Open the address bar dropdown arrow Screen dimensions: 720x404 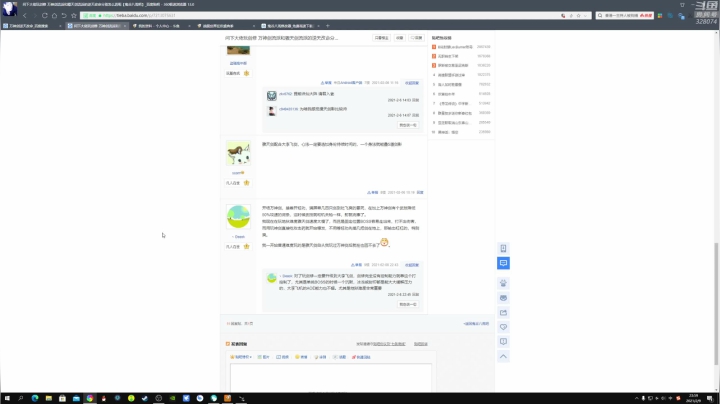585,16
